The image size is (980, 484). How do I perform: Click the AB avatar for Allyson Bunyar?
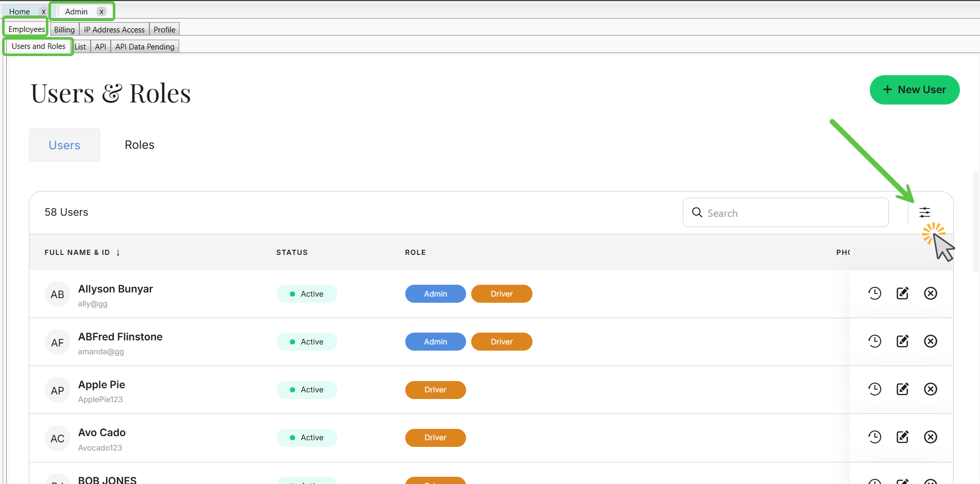click(x=58, y=295)
